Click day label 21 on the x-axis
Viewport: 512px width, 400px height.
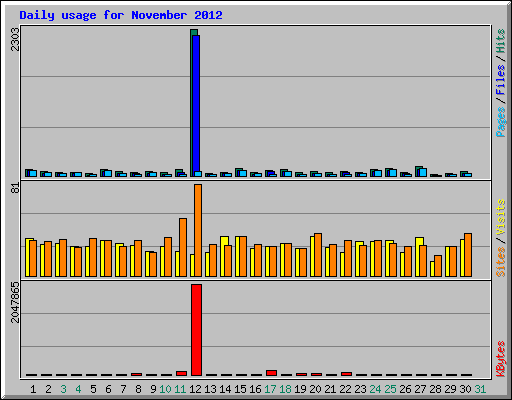click(330, 389)
